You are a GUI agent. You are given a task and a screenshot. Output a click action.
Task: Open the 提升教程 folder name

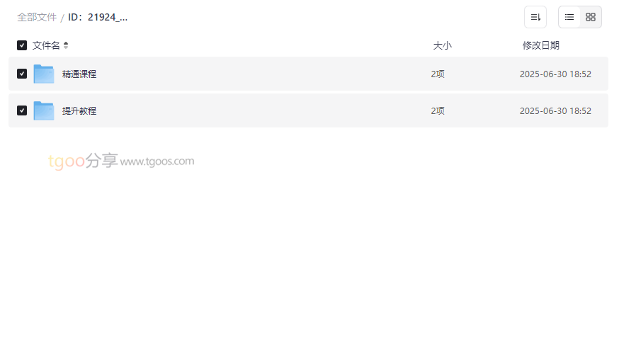[79, 110]
